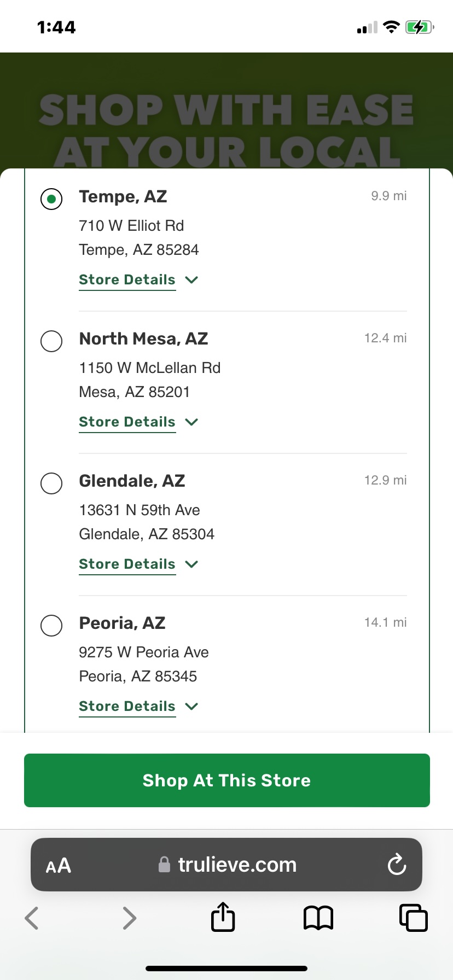
Task: Tap the Safari share icon
Action: 223,917
